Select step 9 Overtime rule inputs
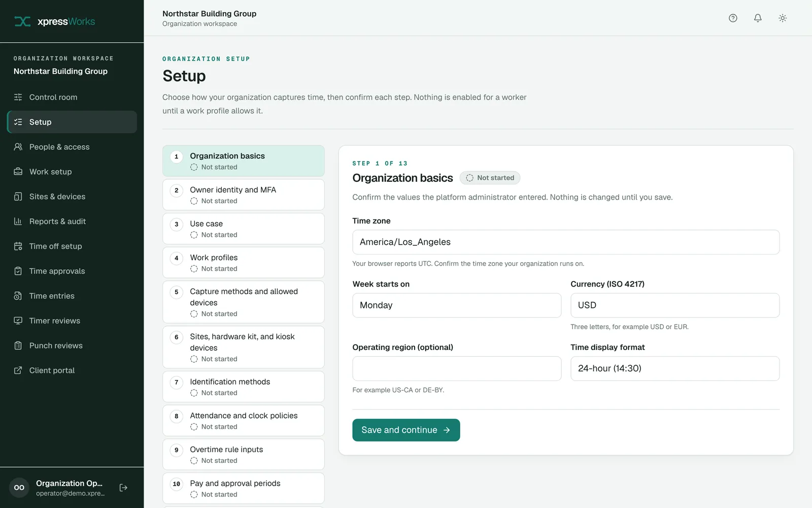The height and width of the screenshot is (508, 812). (244, 455)
